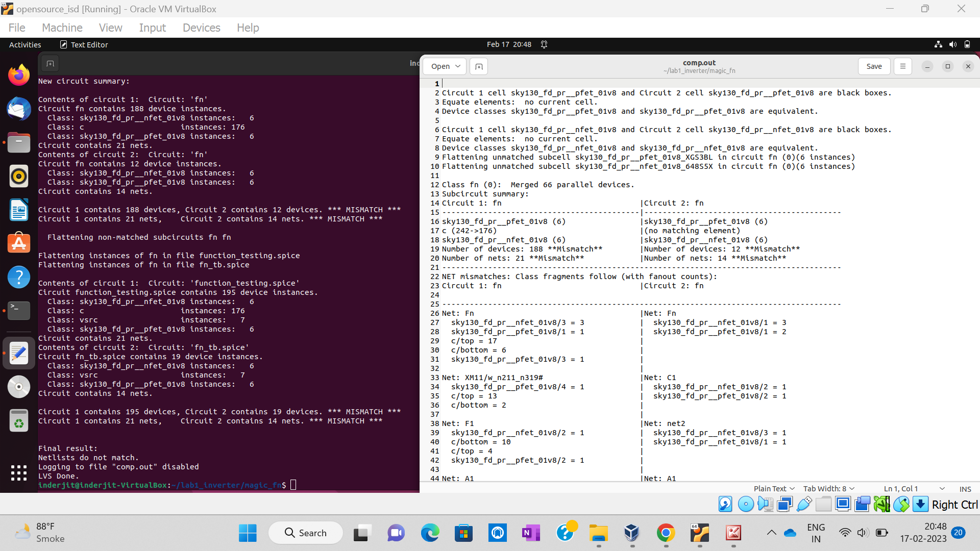Click the create new document button in gedit header

point(478,66)
